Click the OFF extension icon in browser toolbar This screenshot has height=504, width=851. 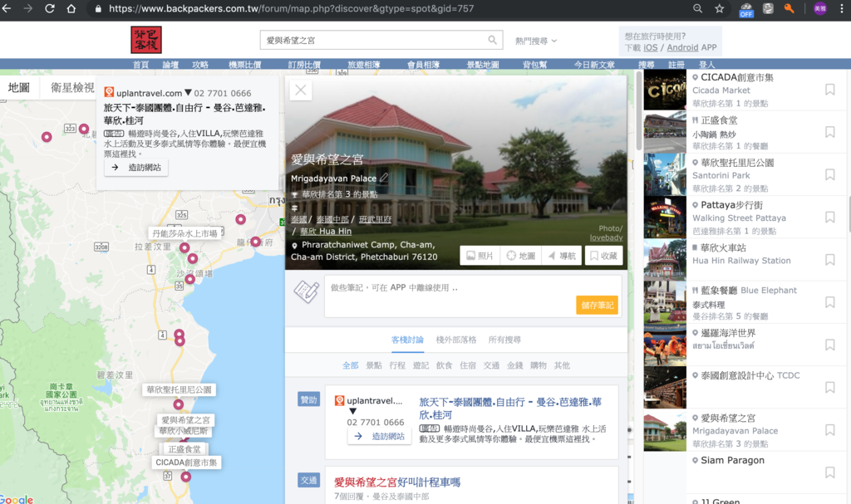coord(746,10)
